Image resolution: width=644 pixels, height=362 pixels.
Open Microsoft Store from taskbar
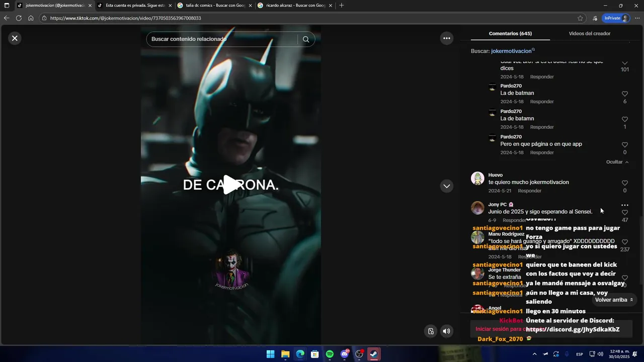(x=315, y=354)
